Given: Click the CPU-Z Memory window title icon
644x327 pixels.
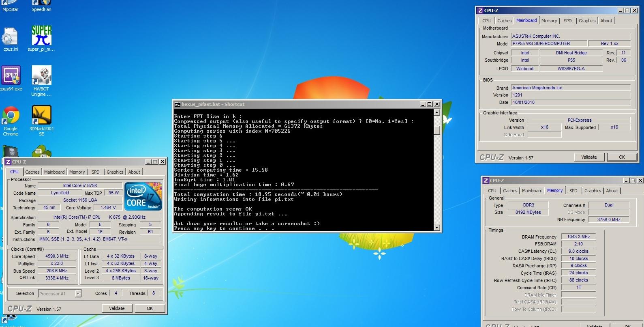Looking at the screenshot, I should point(486,181).
